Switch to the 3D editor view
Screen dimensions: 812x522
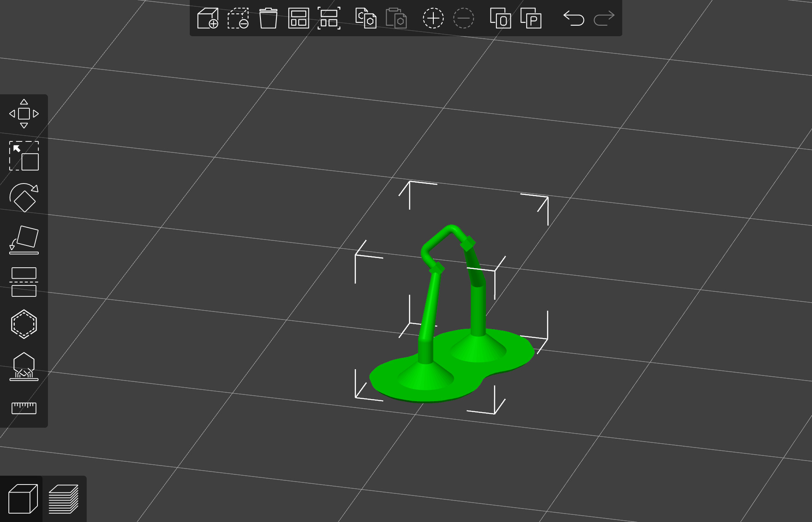[23, 499]
